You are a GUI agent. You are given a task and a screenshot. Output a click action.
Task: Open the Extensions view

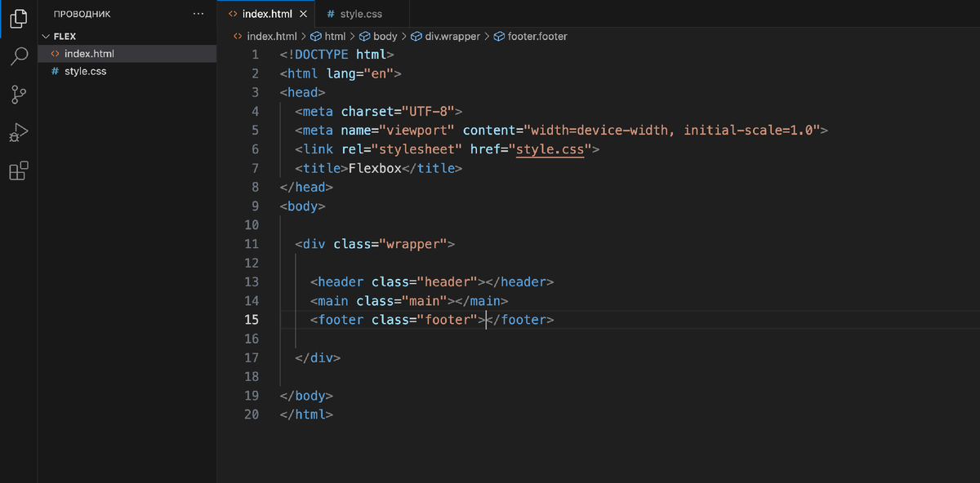18,170
